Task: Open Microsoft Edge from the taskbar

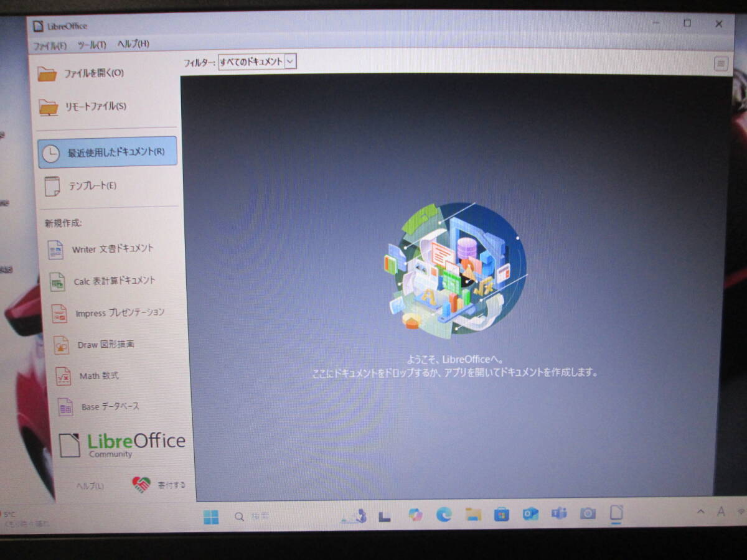Action: pyautogui.click(x=444, y=515)
